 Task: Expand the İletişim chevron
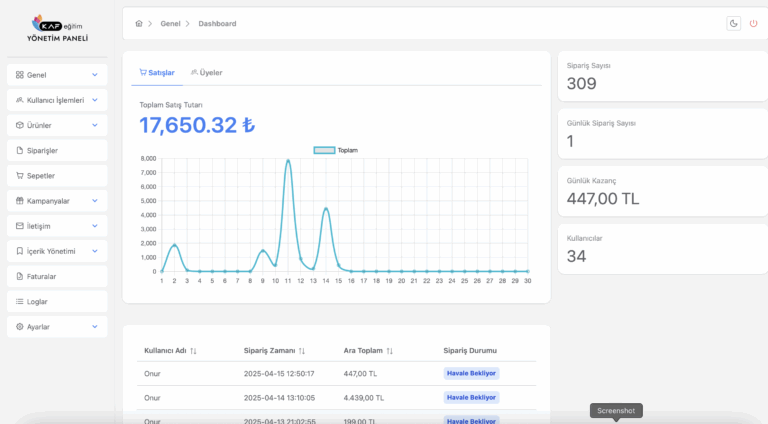click(95, 226)
